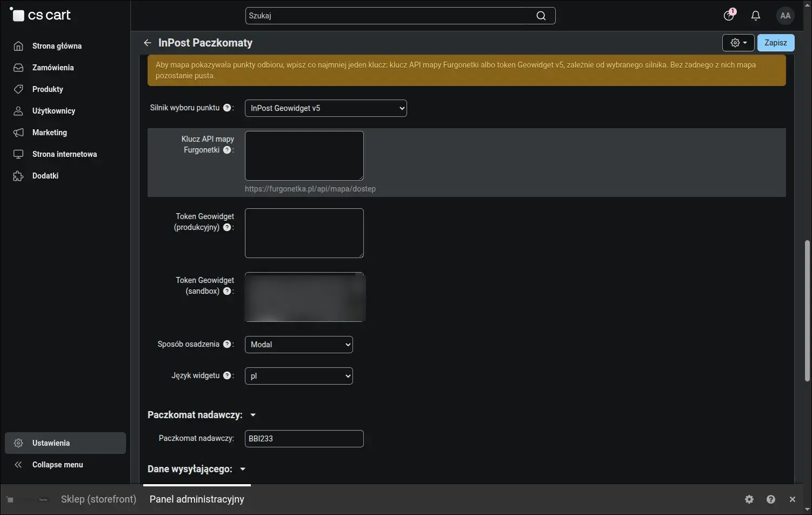The width and height of the screenshot is (812, 515).
Task: Click the Token Geowidget (sandbox) textarea
Action: [x=304, y=297]
